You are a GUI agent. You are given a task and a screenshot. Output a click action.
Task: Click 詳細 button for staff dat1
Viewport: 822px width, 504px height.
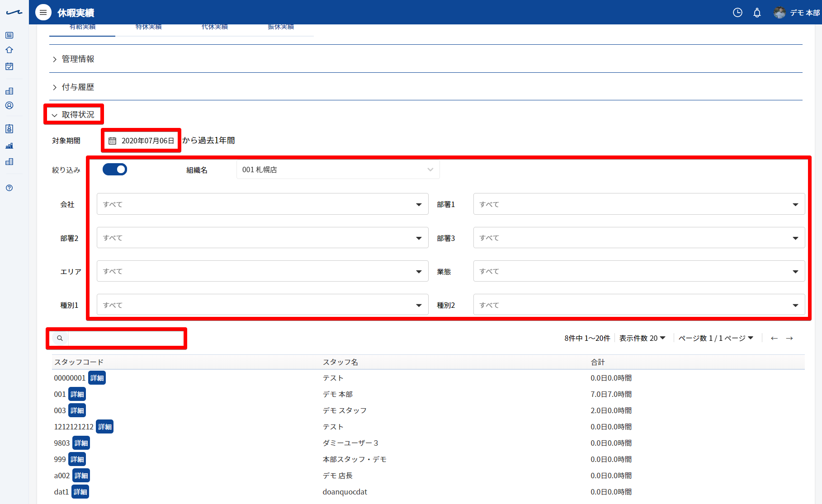(80, 492)
